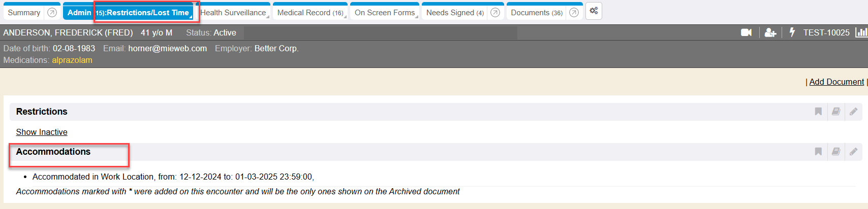Pop out the Documents tab with arrow icon
The height and width of the screenshot is (209, 868).
click(574, 13)
